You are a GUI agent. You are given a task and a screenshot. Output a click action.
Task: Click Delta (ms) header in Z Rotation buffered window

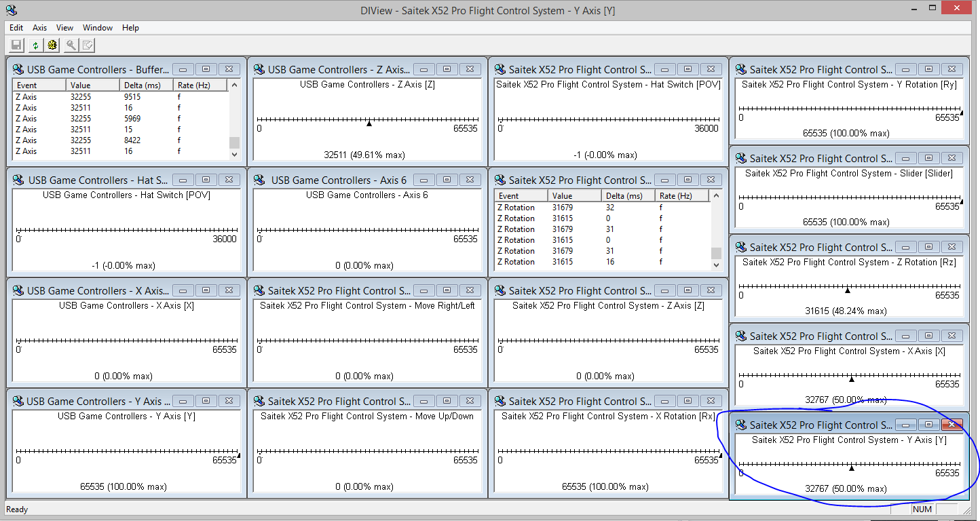click(629, 196)
